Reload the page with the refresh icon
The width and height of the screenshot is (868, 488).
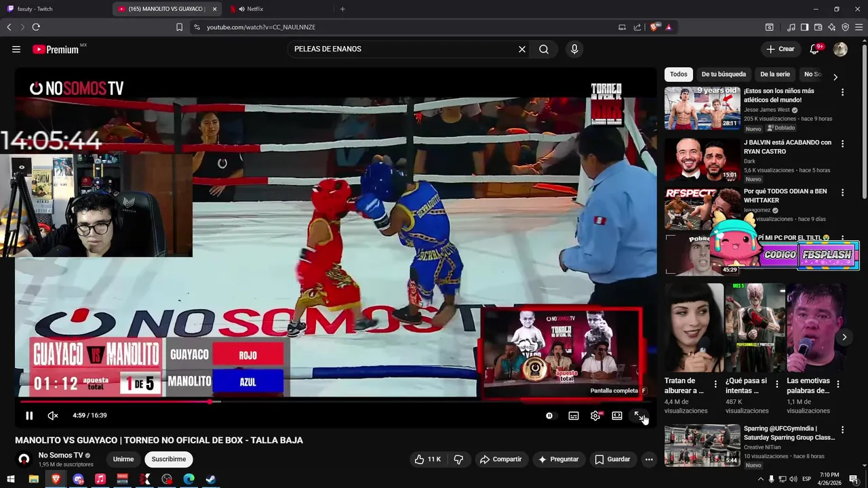tap(36, 27)
